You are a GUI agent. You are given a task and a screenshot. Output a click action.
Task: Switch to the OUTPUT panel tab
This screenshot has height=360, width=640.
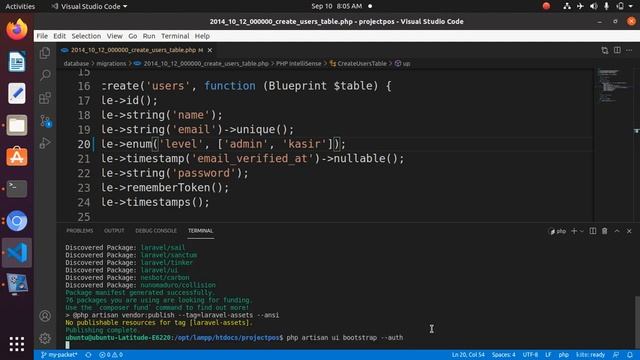114,231
